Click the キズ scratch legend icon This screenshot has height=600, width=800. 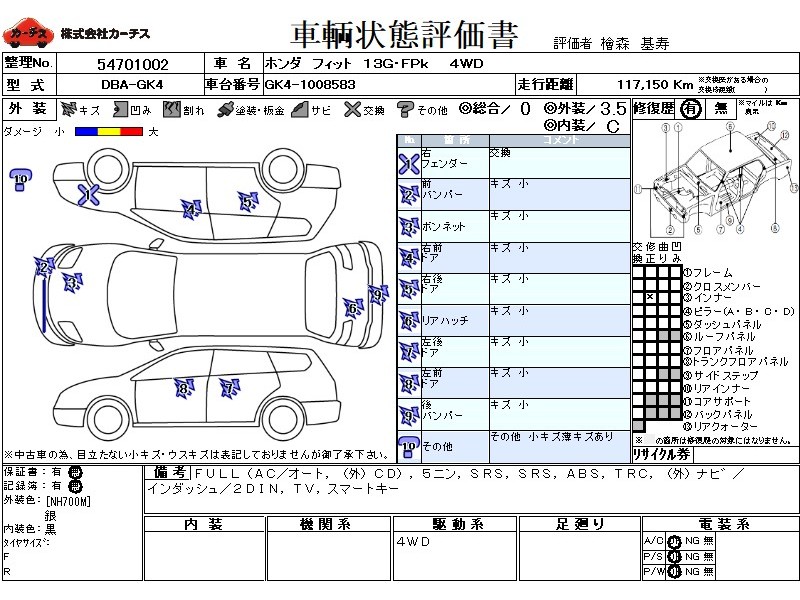tap(68, 110)
